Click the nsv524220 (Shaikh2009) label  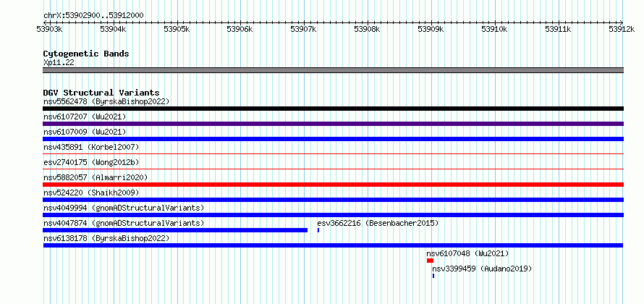[x=91, y=193]
